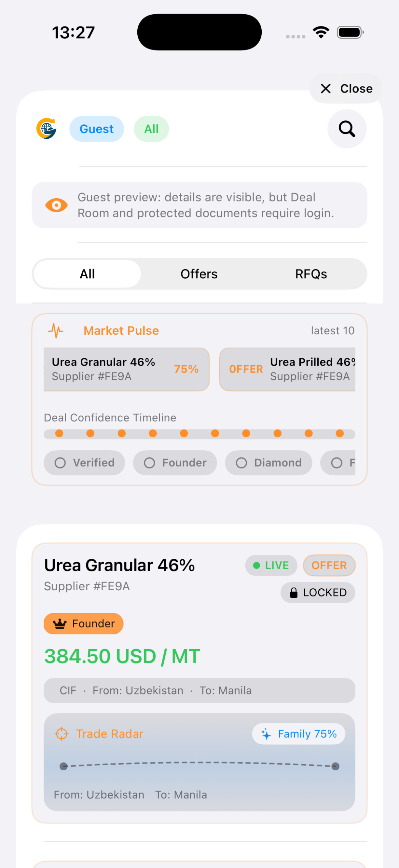Check the Wi-Fi status icon
The image size is (399, 868).
point(321,33)
